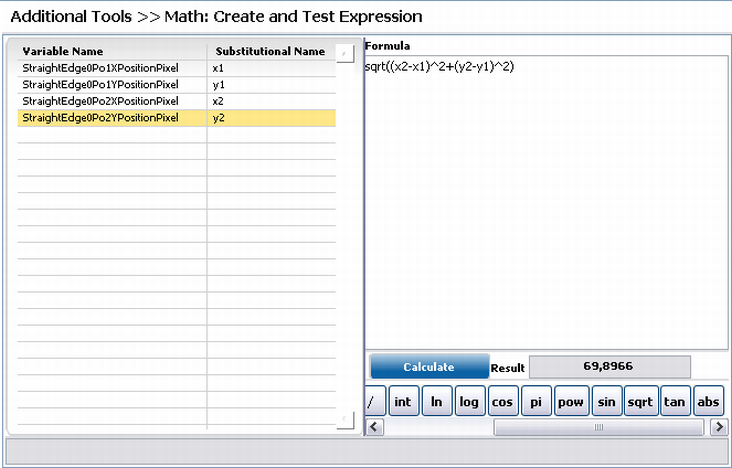Click the function bar left scroll arrow
Image resolution: width=732 pixels, height=468 pixels.
point(374,427)
